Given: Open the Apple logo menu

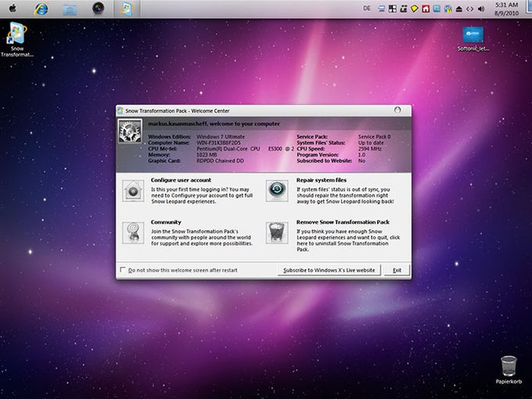Looking at the screenshot, I should coord(13,9).
